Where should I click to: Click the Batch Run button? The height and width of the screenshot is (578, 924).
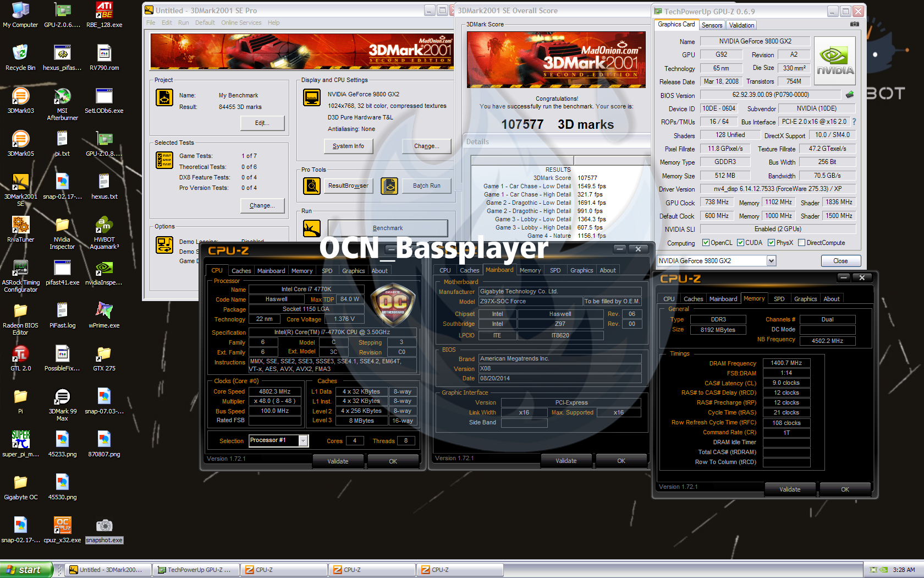(426, 186)
